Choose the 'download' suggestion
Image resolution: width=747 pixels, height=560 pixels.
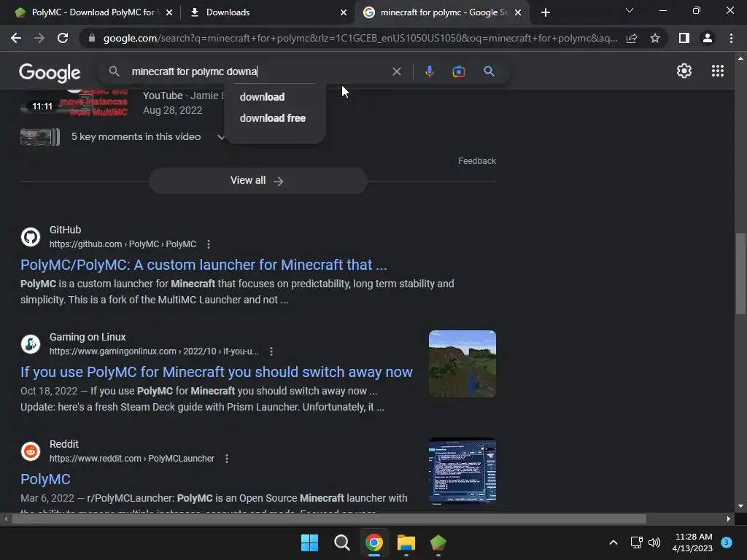(x=262, y=97)
